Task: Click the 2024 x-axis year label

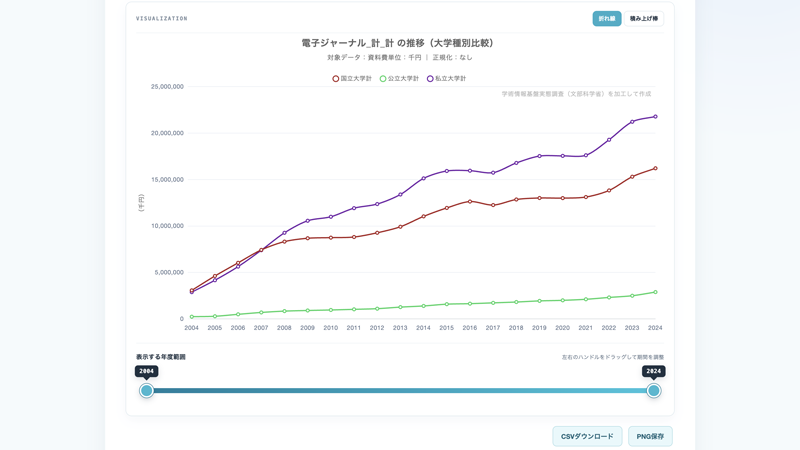Action: tap(655, 328)
